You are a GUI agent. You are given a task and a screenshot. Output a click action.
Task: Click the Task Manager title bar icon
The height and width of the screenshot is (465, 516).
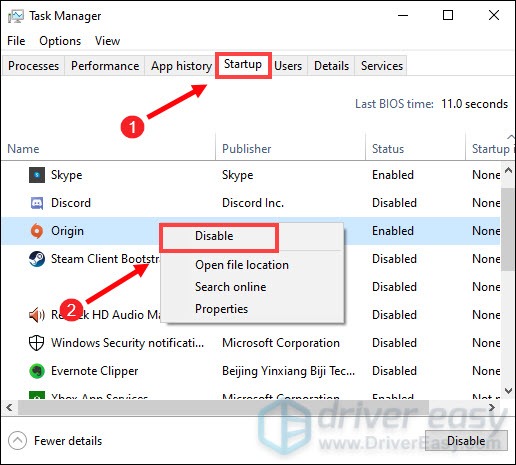[16, 16]
